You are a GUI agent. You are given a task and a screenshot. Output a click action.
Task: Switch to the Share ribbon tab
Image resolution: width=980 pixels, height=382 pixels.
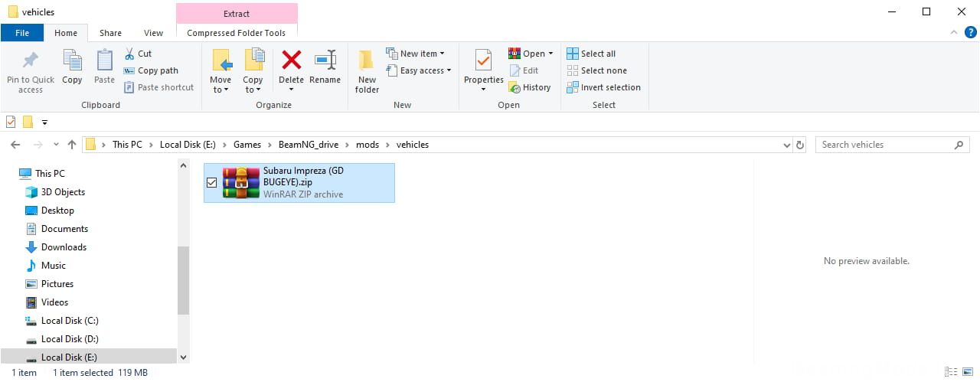110,33
